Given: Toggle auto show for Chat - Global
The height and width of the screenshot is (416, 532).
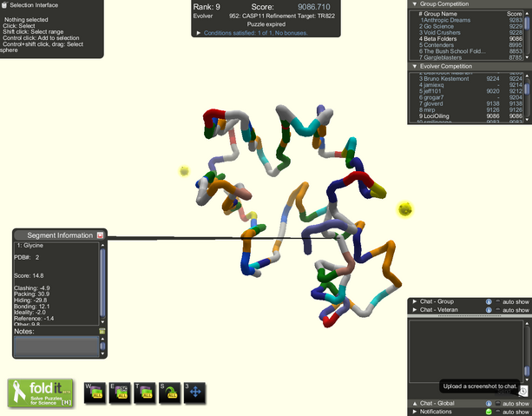Looking at the screenshot, I should pyautogui.click(x=498, y=404).
